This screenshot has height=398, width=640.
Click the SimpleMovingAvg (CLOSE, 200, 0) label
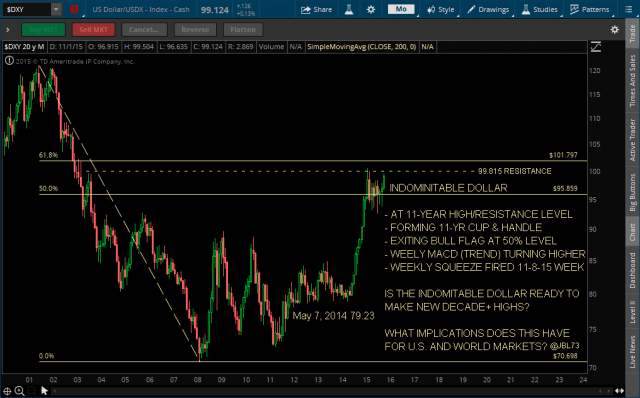pyautogui.click(x=362, y=47)
